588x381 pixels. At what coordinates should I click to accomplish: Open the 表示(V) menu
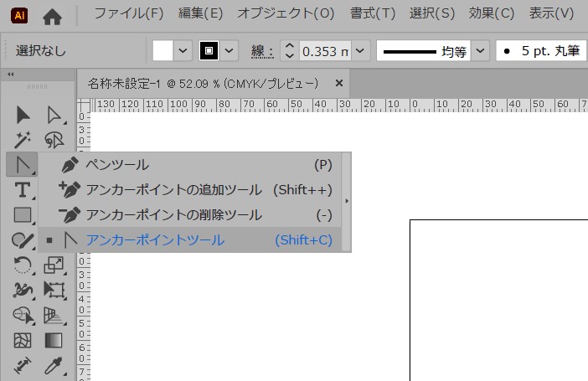[551, 14]
